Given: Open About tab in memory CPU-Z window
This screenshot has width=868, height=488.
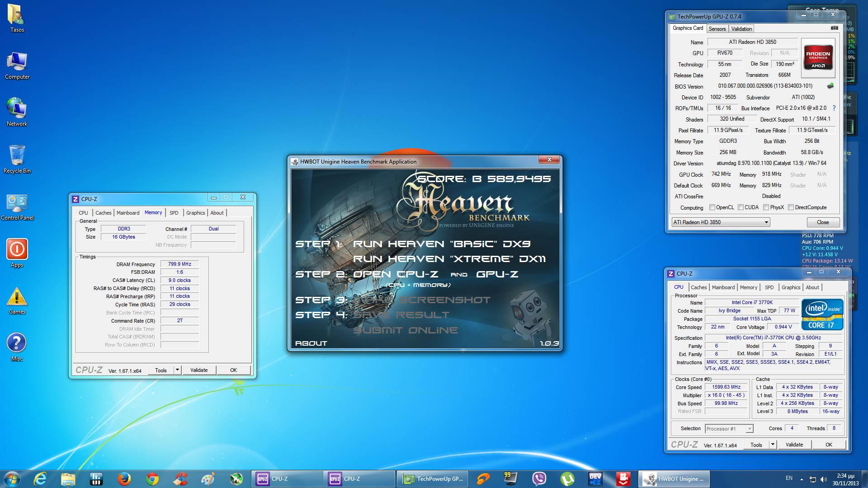Looking at the screenshot, I should pyautogui.click(x=217, y=213).
